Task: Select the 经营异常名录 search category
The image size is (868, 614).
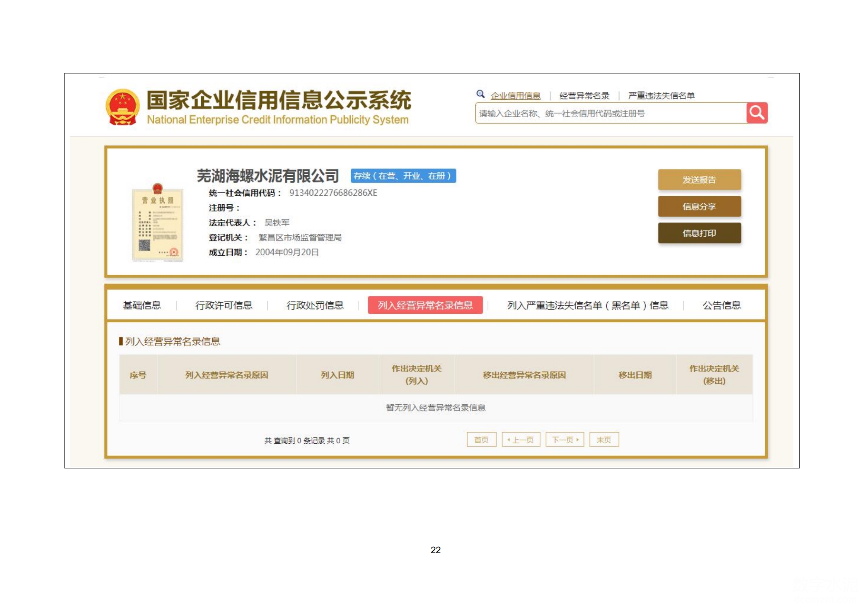Action: (584, 96)
